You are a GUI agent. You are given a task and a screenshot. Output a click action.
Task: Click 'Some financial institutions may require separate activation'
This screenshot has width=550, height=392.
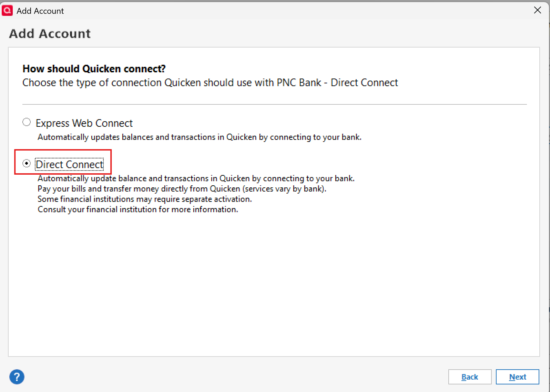click(145, 199)
